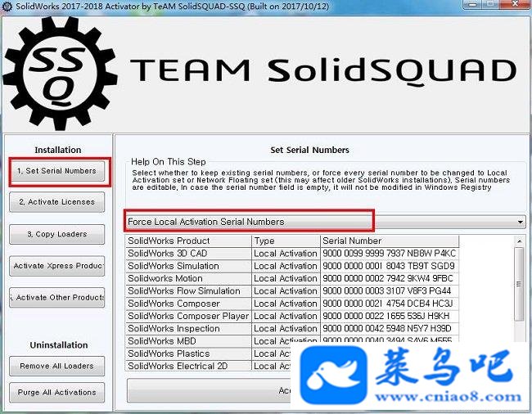
Task: Edit serial number 9000 0099 9999 7937 NB8W P4KC
Action: pyautogui.click(x=390, y=254)
